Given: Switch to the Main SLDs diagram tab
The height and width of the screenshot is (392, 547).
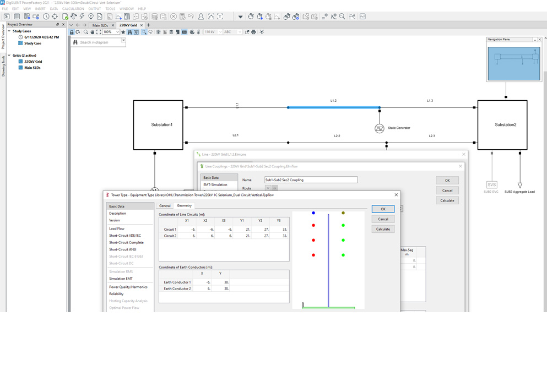Looking at the screenshot, I should click(x=100, y=25).
